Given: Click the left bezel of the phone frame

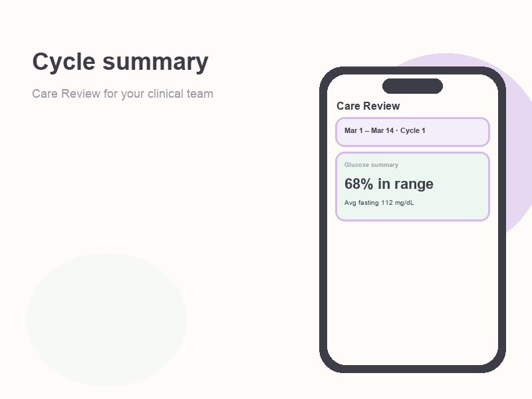Looking at the screenshot, I should pos(323,220).
